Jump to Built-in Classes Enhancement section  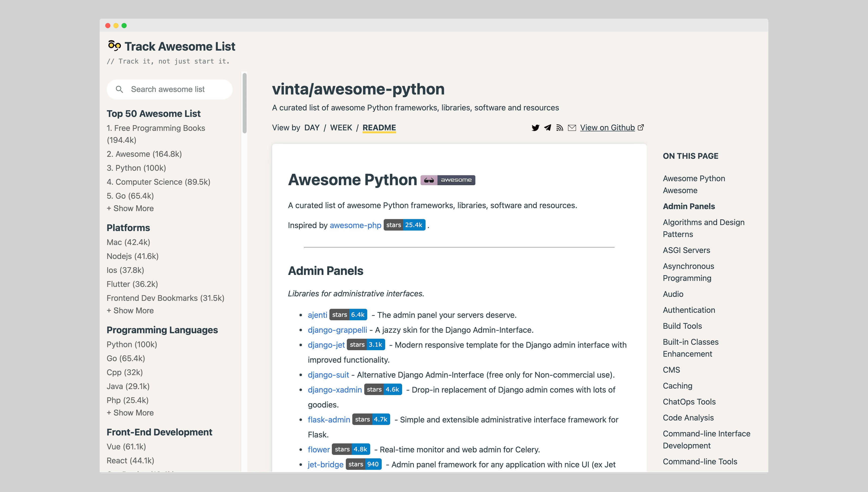click(x=691, y=348)
